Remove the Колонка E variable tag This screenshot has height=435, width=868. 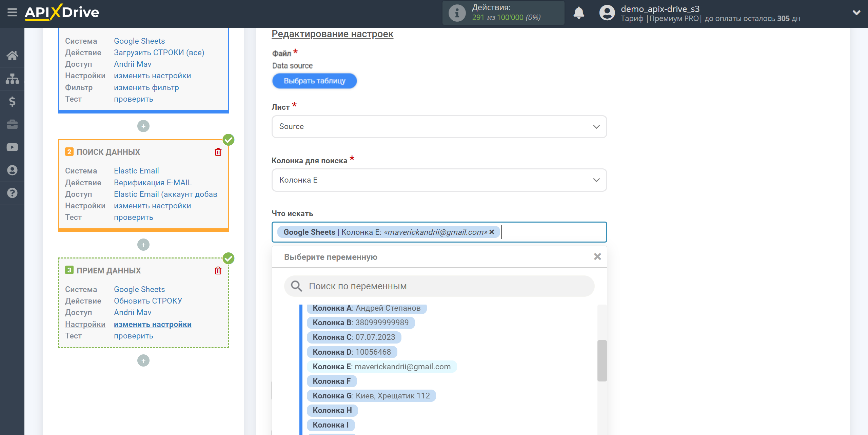pyautogui.click(x=492, y=232)
